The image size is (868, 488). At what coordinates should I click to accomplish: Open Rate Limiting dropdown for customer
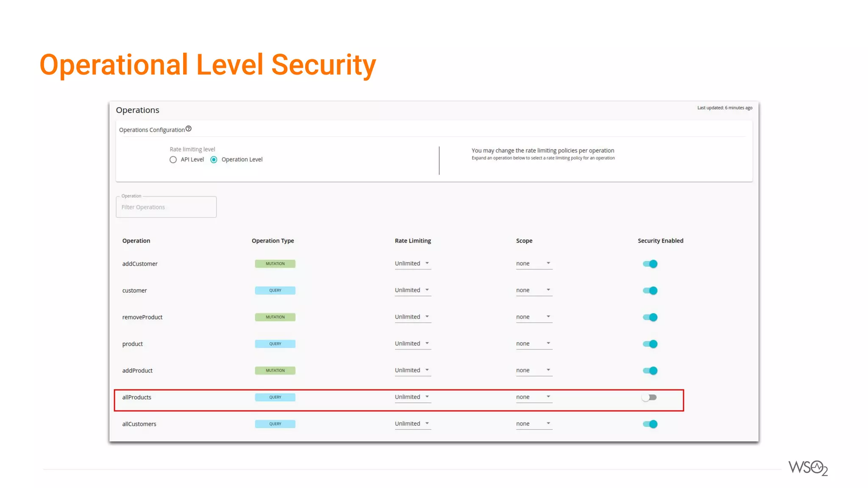pyautogui.click(x=413, y=290)
